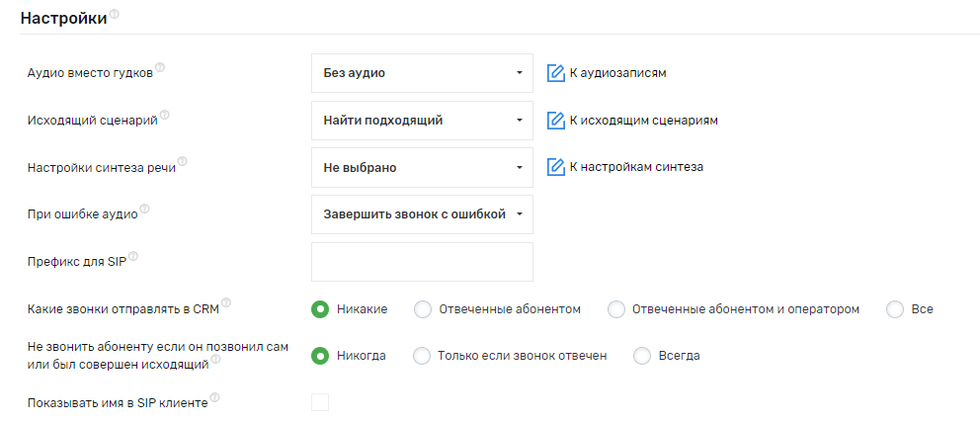Expand the 'Найти подходящий' scenario dropdown
Screen dimensions: 980x424
tap(422, 121)
